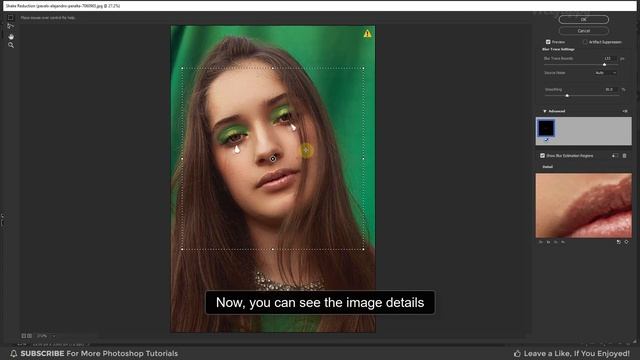This screenshot has height=360, width=640.
Task: Open the zoom level dropdown arrow
Action: [53, 336]
